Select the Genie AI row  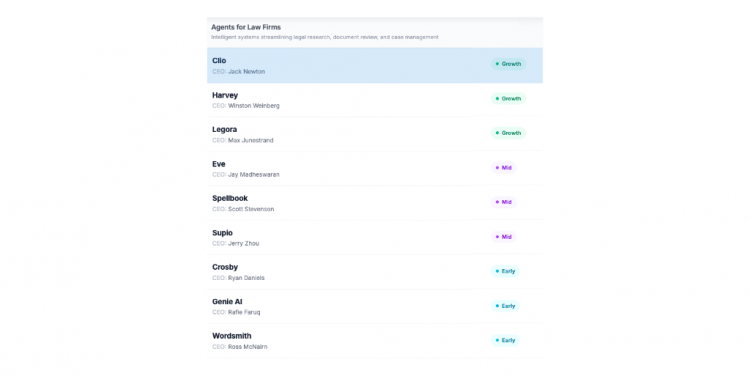tap(375, 307)
